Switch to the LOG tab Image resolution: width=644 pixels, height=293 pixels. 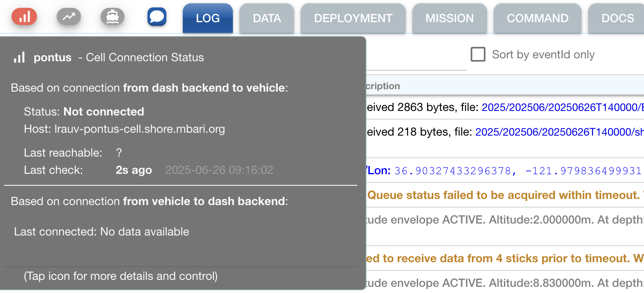coord(207,18)
